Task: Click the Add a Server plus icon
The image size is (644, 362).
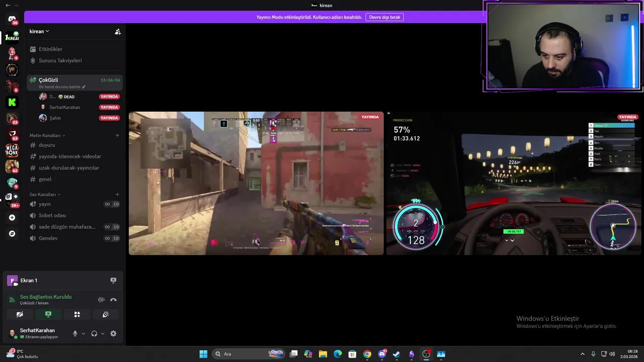Action: click(12, 218)
